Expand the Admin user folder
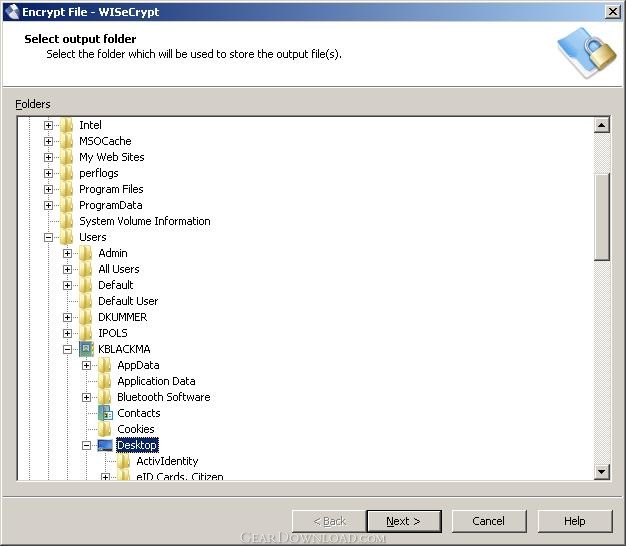 (x=67, y=253)
